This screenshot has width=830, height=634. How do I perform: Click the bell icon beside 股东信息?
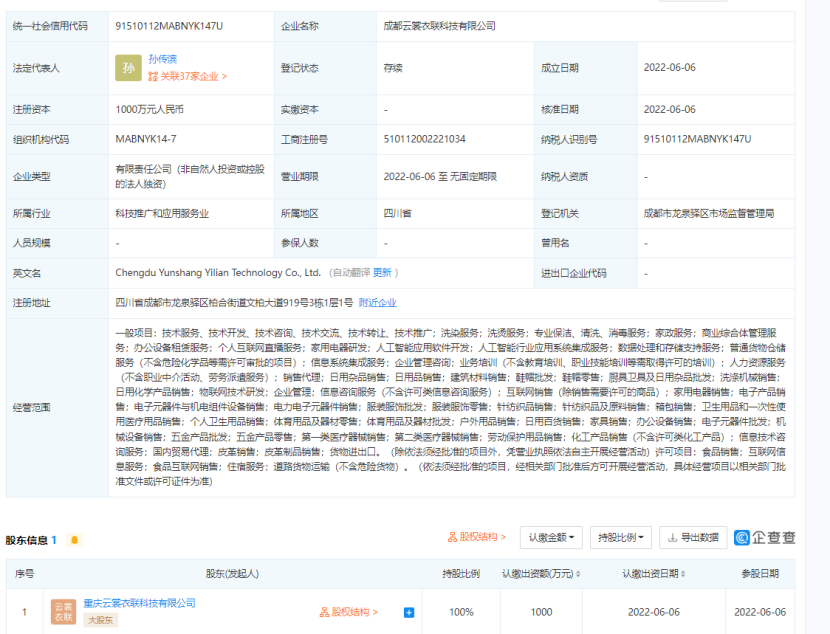74,540
